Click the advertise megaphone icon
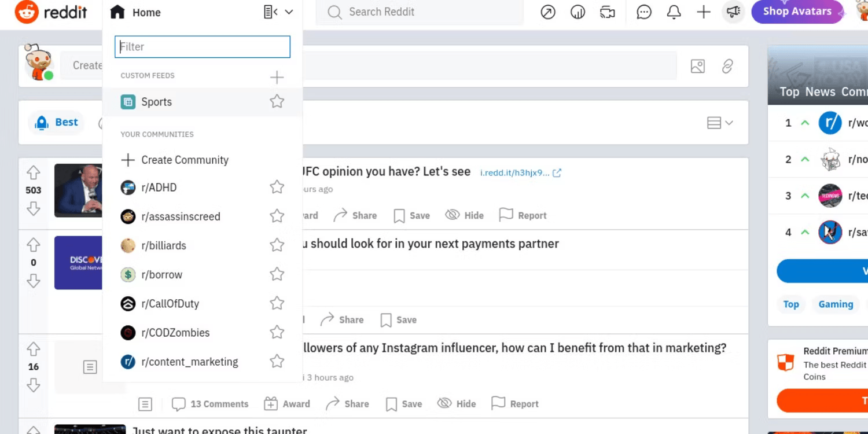Image resolution: width=868 pixels, height=434 pixels. click(x=733, y=12)
